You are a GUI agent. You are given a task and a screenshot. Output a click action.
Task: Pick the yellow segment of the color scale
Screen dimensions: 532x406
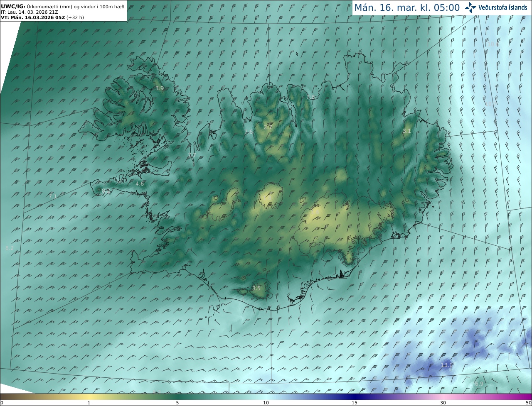[89, 397]
